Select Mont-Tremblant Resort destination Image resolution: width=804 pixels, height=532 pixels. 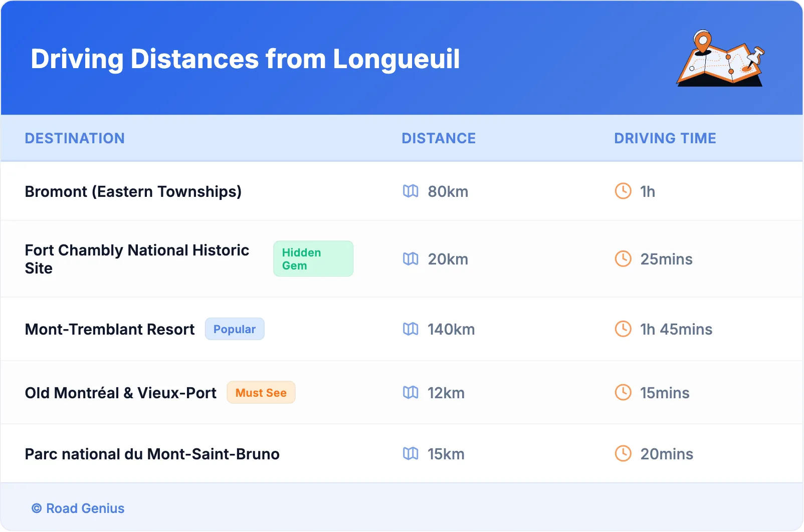click(x=110, y=329)
